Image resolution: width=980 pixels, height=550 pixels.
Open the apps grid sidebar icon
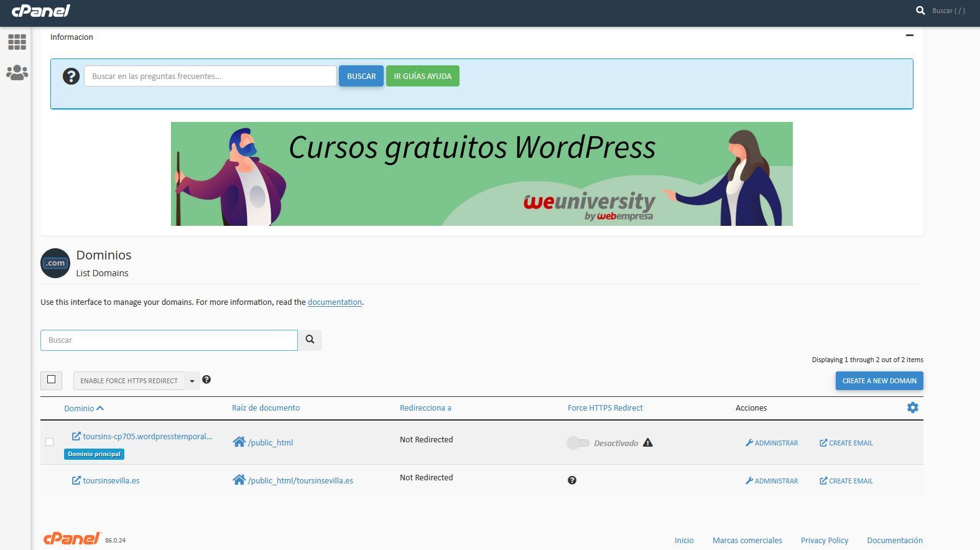coord(17,42)
